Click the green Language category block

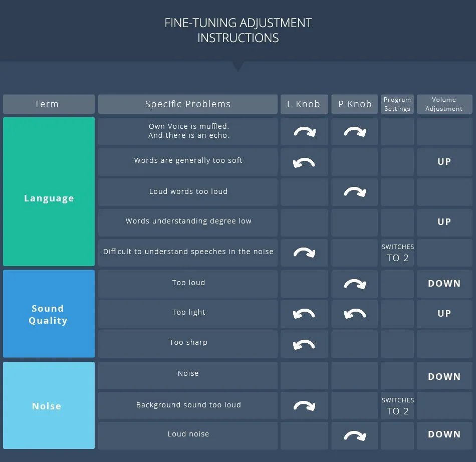[x=49, y=192]
